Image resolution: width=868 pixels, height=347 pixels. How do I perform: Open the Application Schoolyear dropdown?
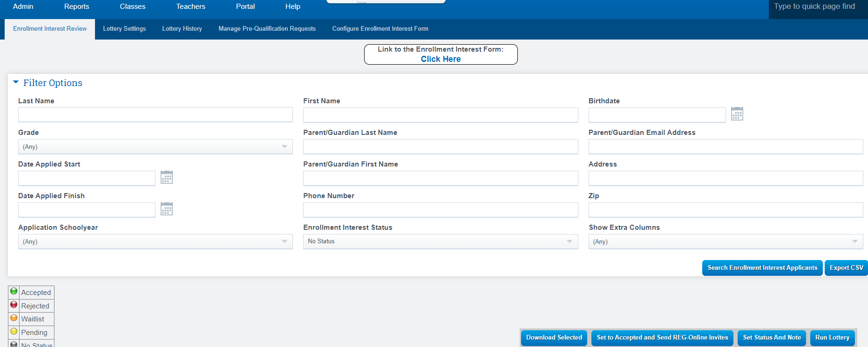click(x=155, y=241)
